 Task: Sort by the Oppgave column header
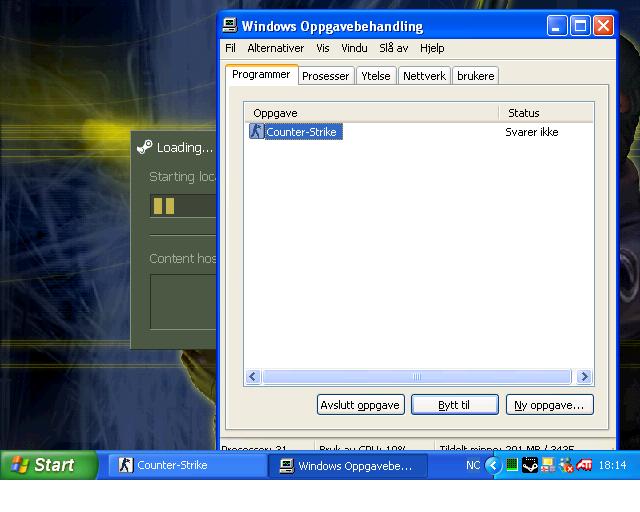click(371, 113)
